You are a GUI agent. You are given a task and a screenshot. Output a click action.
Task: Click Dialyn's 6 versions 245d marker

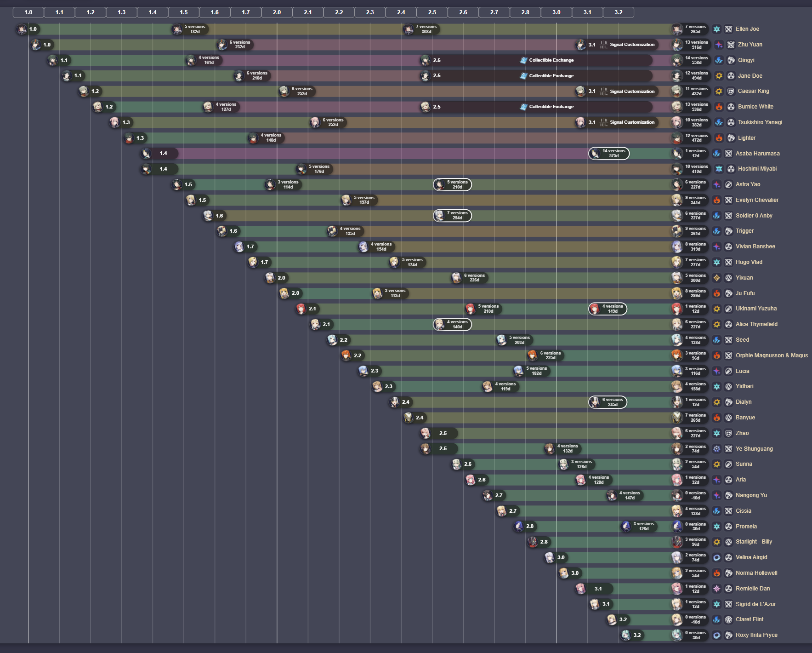tap(608, 402)
